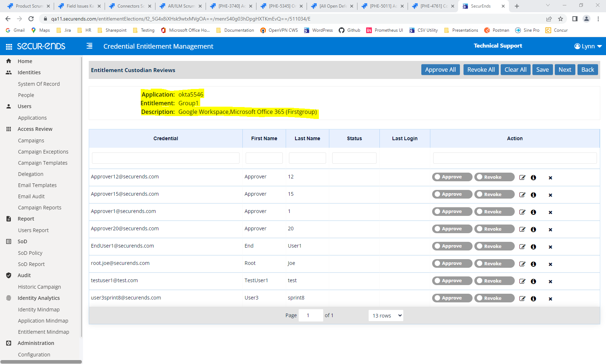
Task: Click the sidebar collapse hamburger icon
Action: pyautogui.click(x=89, y=46)
